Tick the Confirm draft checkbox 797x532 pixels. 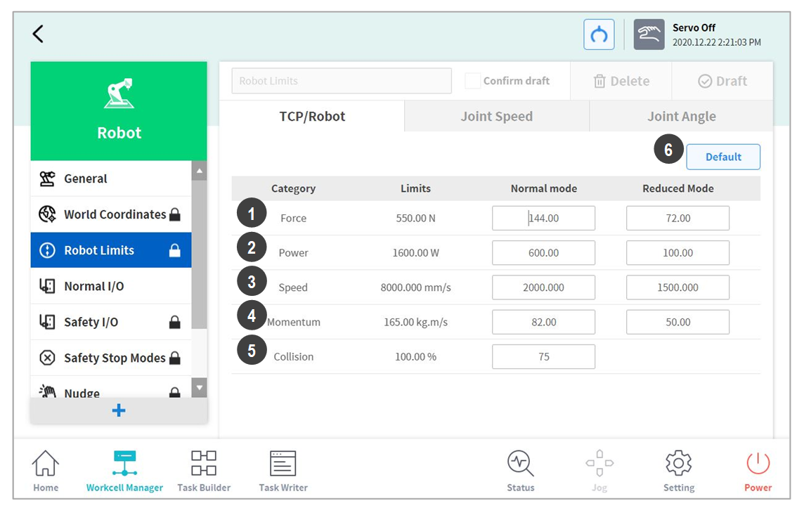click(x=472, y=81)
